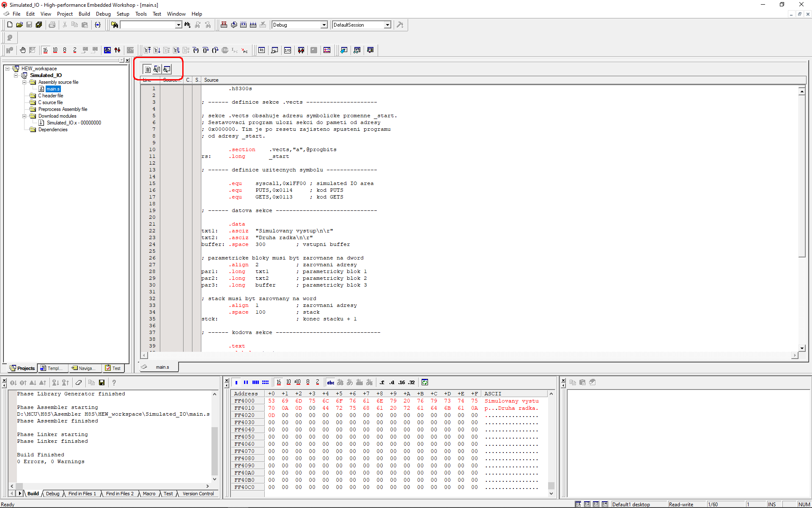Toggle decimal radix in memory window
The image size is (812, 508).
(288, 382)
